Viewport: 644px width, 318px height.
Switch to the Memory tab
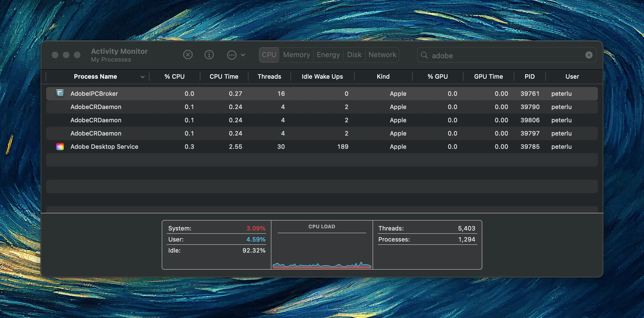tap(296, 55)
